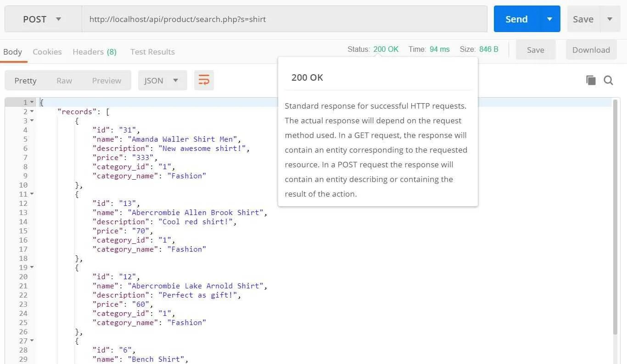Collapse the fold arrow on line 27
This screenshot has width=627, height=364.
(x=32, y=341)
